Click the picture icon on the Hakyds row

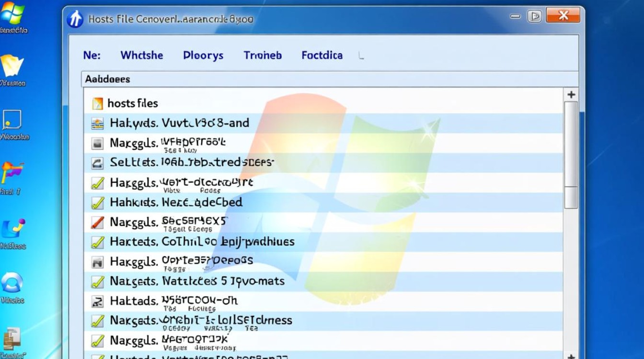(x=97, y=123)
